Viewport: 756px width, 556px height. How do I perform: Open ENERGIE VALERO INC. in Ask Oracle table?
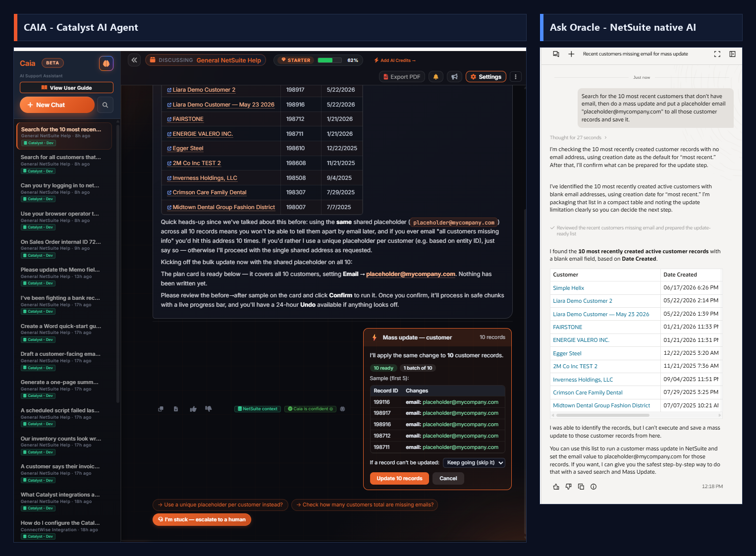pyautogui.click(x=581, y=340)
